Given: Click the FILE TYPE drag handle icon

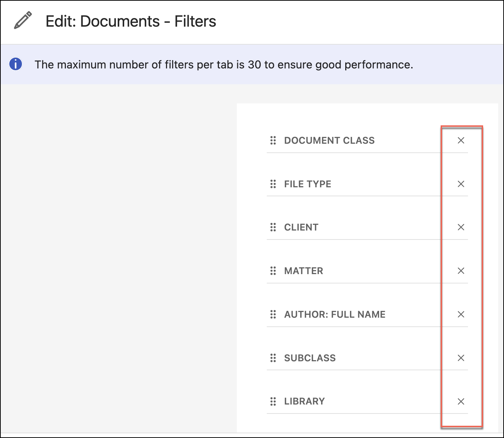Looking at the screenshot, I should coord(273,184).
